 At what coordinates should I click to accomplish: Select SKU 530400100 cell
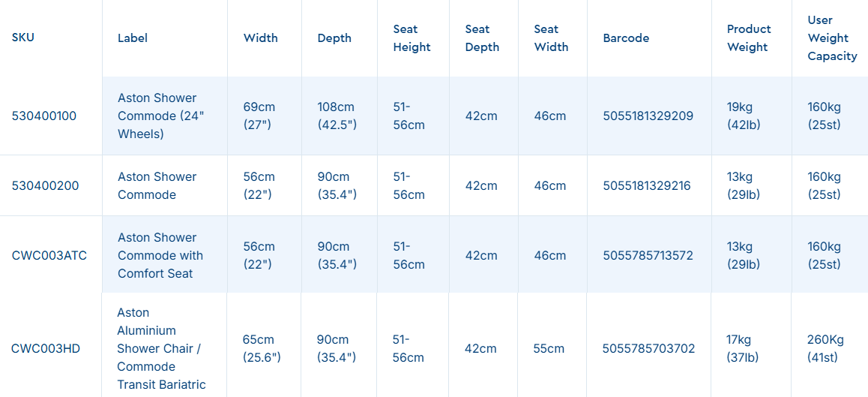pos(44,116)
